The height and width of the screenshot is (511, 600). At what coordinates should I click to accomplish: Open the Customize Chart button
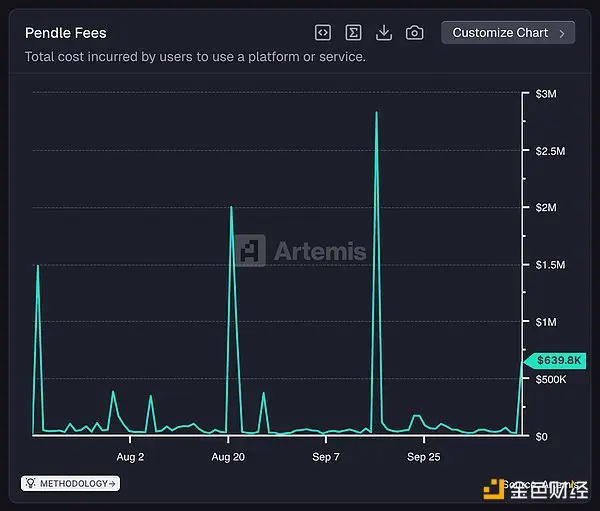(508, 33)
